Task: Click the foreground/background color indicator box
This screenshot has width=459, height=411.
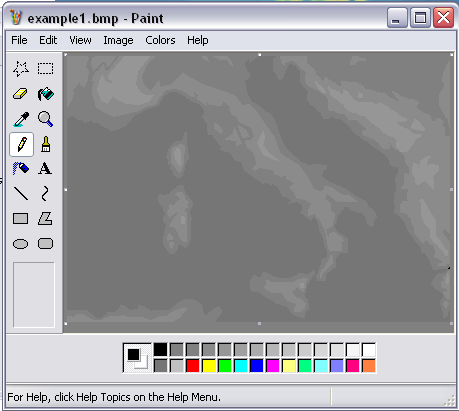Action: point(137,358)
